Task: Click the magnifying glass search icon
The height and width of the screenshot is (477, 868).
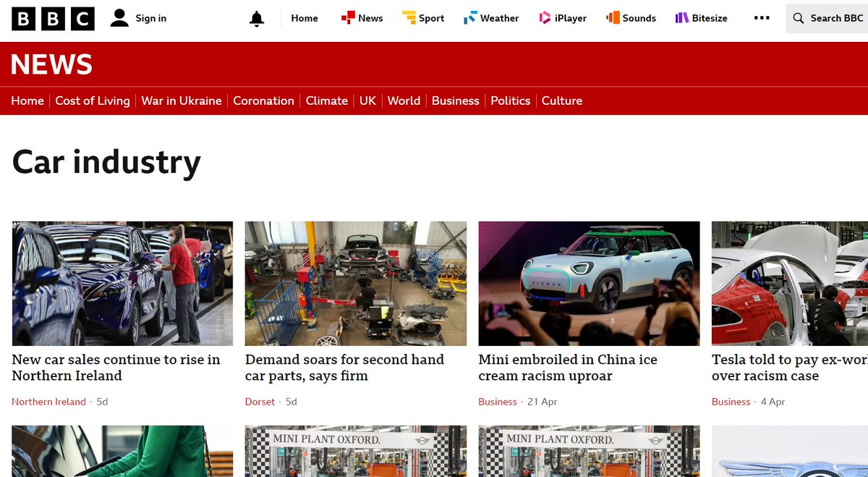Action: click(x=799, y=18)
